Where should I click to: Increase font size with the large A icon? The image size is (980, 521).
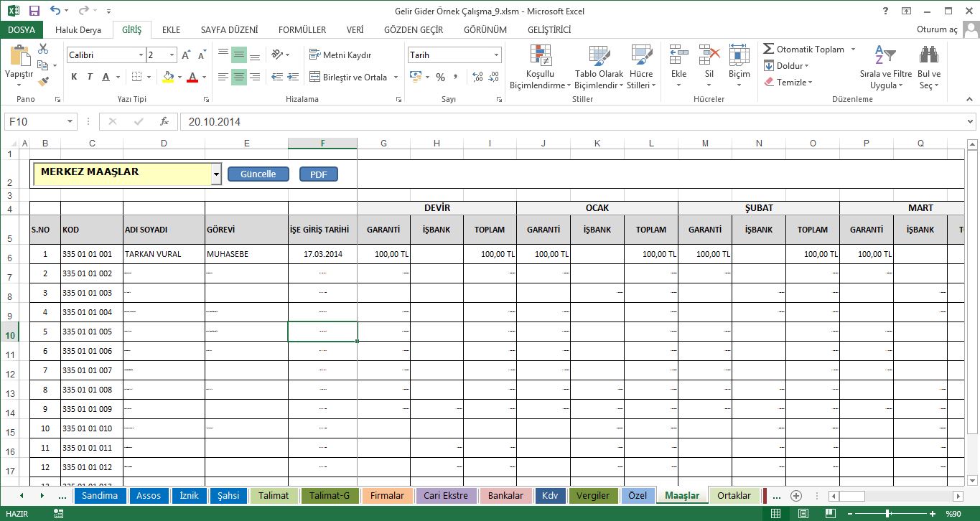coord(186,55)
